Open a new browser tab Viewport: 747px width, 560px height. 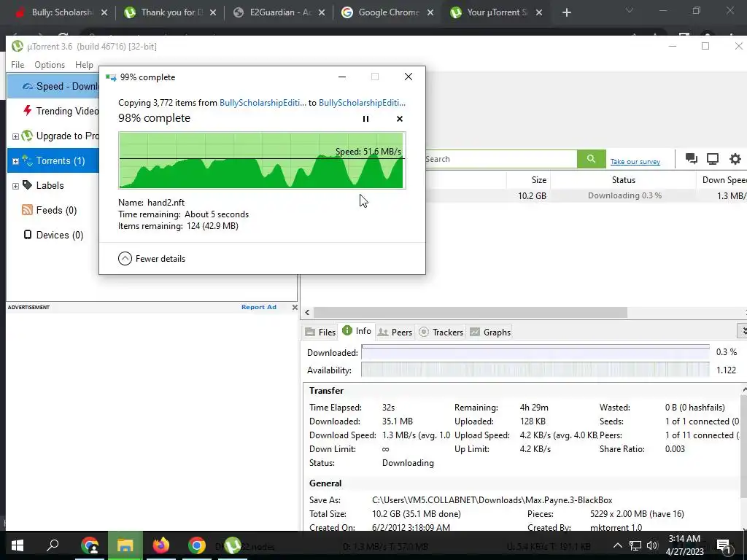566,12
